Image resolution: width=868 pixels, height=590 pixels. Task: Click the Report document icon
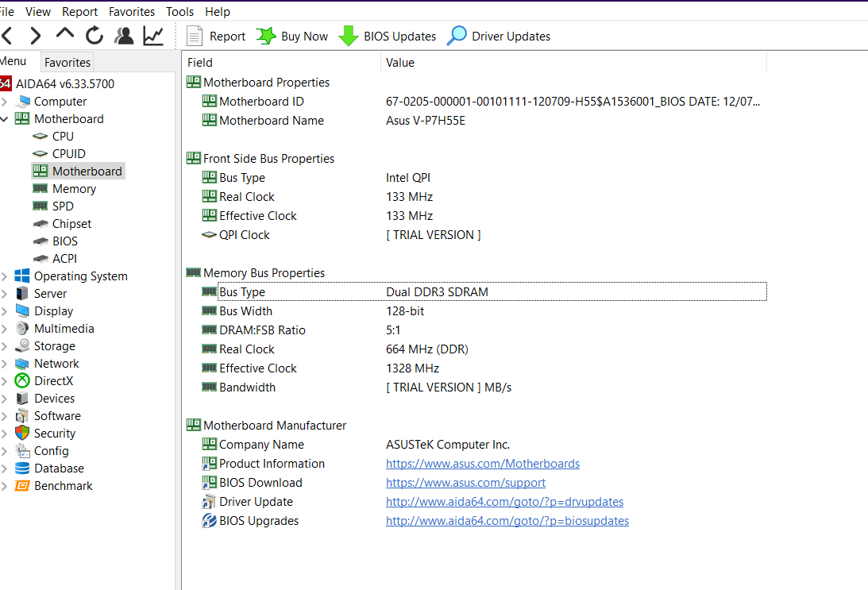(x=195, y=36)
